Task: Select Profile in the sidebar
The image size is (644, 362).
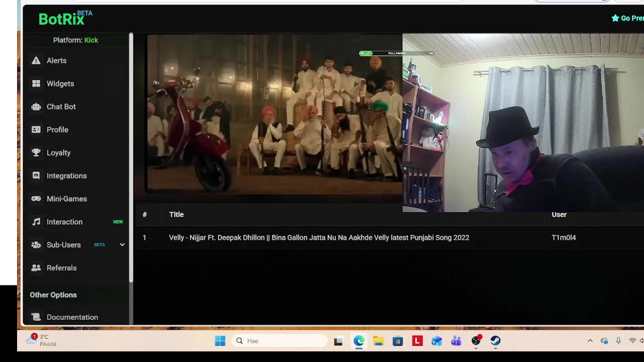Action: pyautogui.click(x=57, y=130)
